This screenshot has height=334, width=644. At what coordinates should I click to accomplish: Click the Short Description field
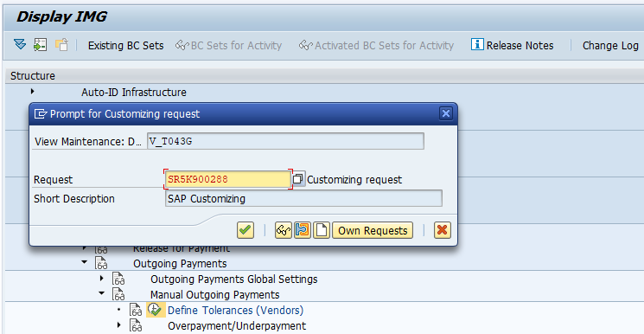(303, 198)
